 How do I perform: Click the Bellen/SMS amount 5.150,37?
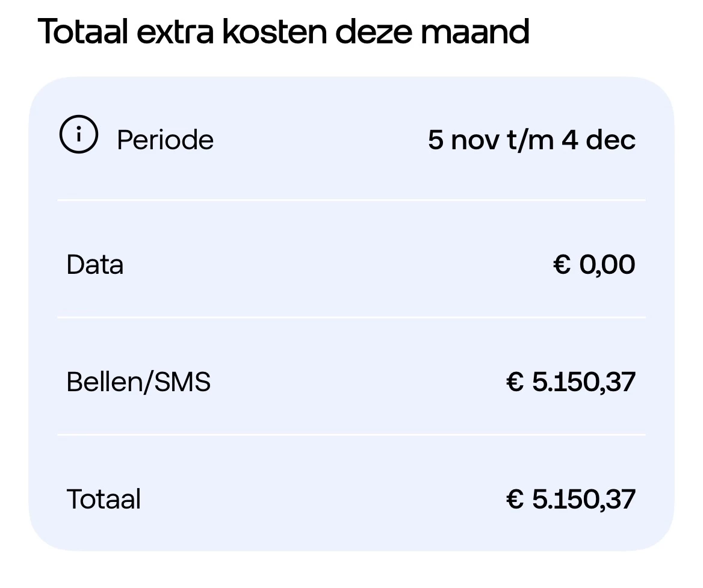(x=583, y=382)
